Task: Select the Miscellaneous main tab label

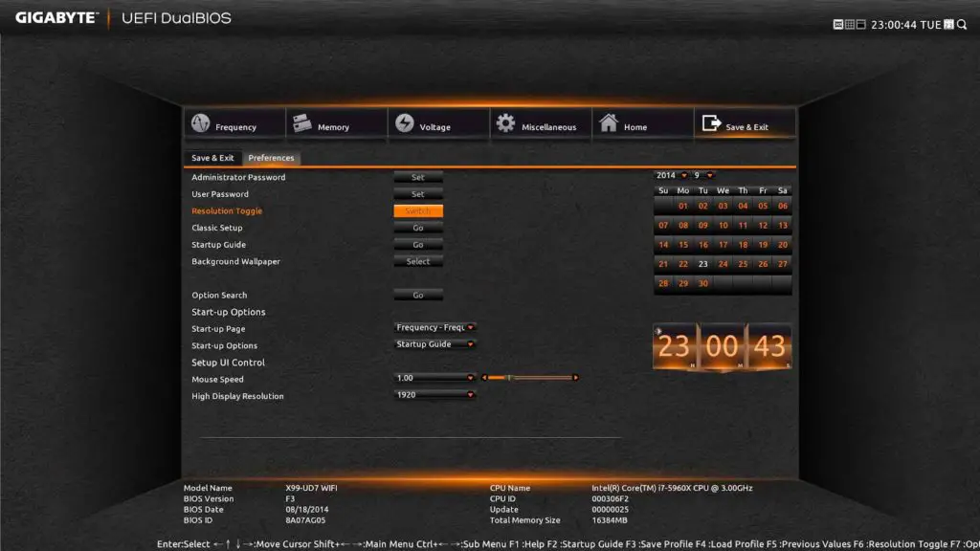Action: [x=548, y=127]
